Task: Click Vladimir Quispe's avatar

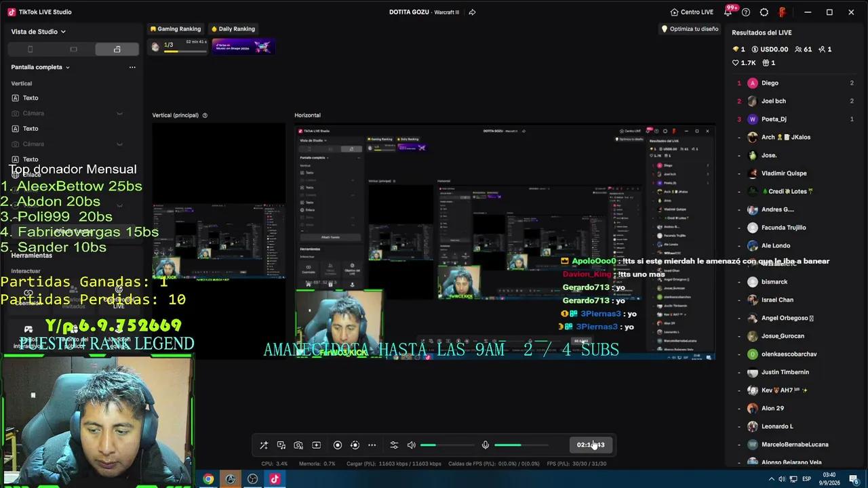Action: coord(752,174)
